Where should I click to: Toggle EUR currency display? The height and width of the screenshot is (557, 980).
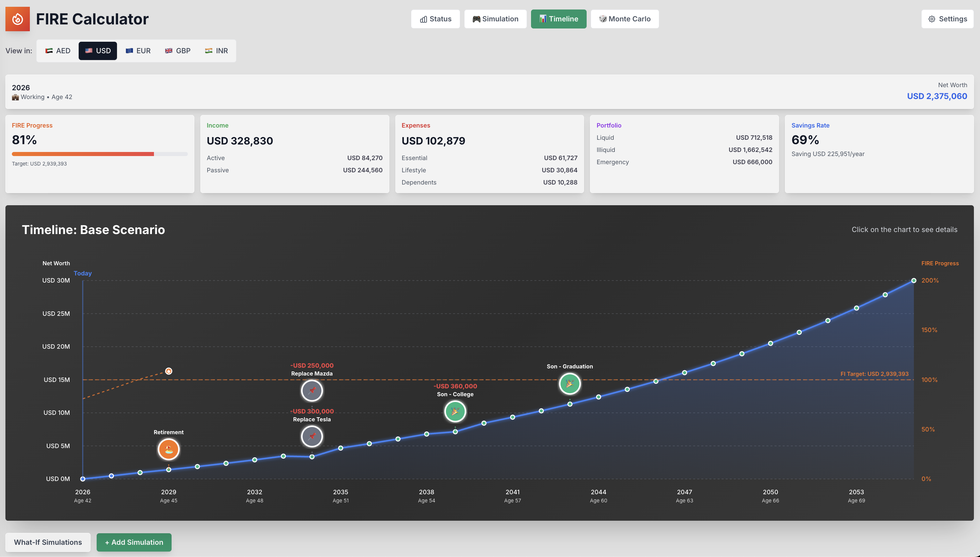pos(138,51)
